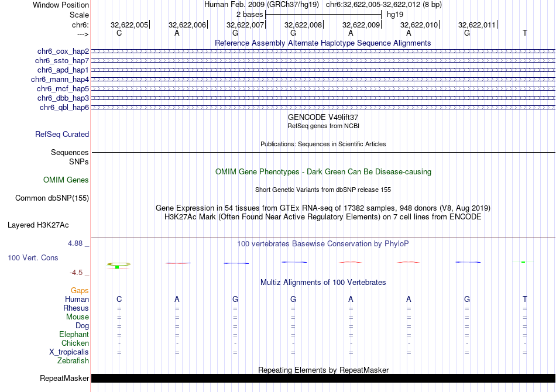The width and height of the screenshot is (556, 392).
Task: Select the chr6_mann_hap4 haplotype label
Action: (60, 80)
